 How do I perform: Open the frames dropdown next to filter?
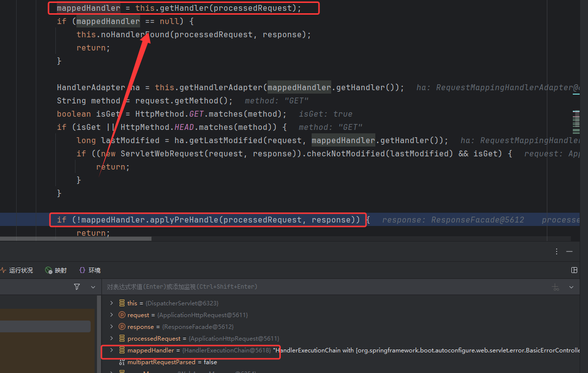93,287
